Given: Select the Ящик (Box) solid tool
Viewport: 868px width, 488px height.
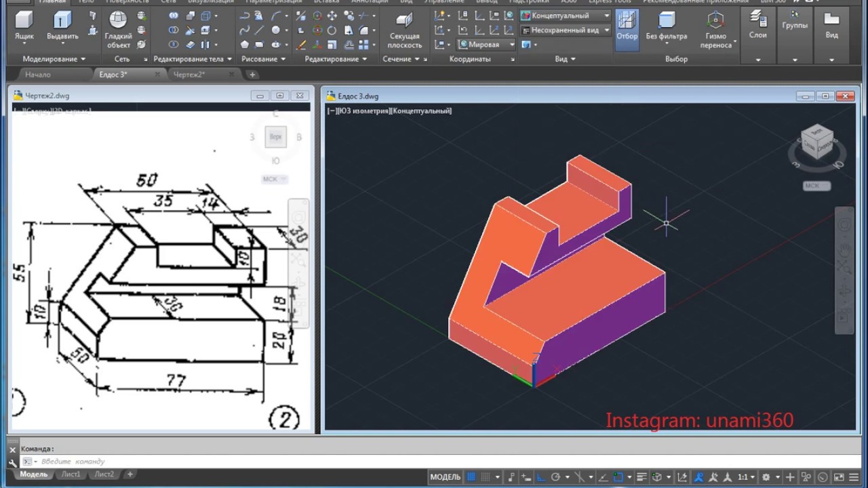Looking at the screenshot, I should 24,27.
